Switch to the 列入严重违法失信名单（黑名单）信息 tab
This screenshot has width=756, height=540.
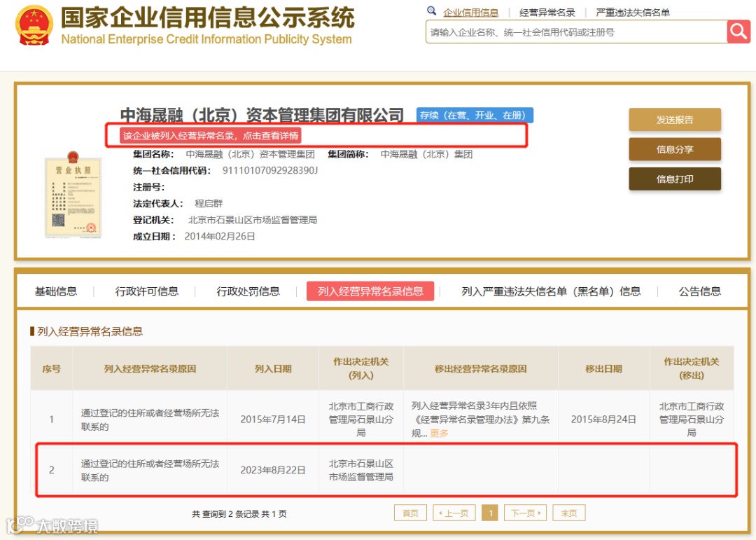[x=551, y=291]
